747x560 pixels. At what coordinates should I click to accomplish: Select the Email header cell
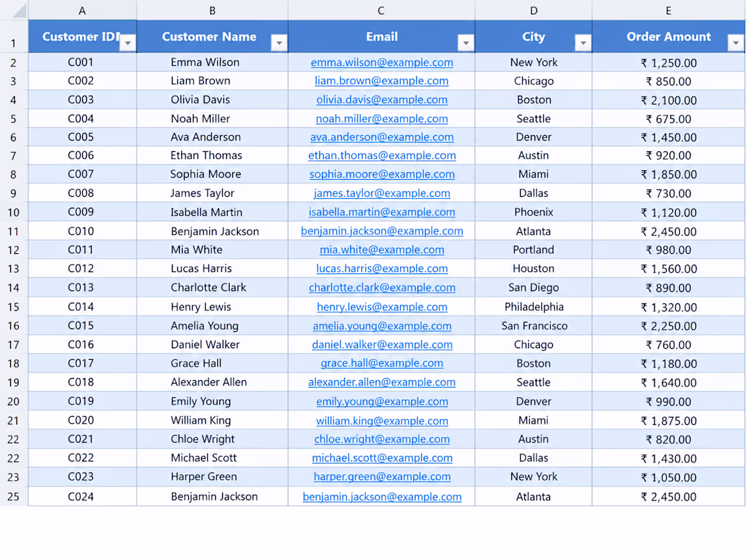[381, 36]
